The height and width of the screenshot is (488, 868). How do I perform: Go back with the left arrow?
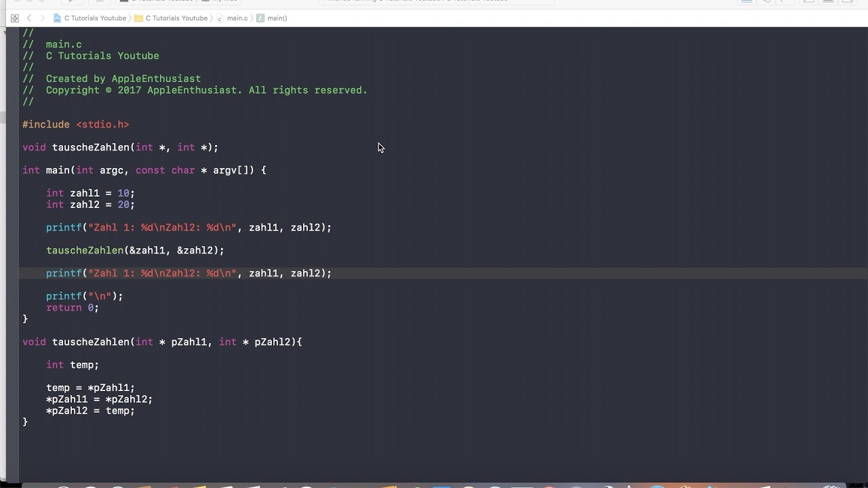point(29,18)
